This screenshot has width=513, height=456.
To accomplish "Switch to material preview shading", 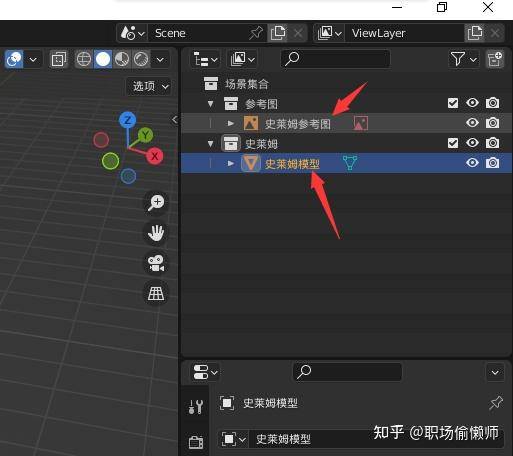I will [x=122, y=60].
